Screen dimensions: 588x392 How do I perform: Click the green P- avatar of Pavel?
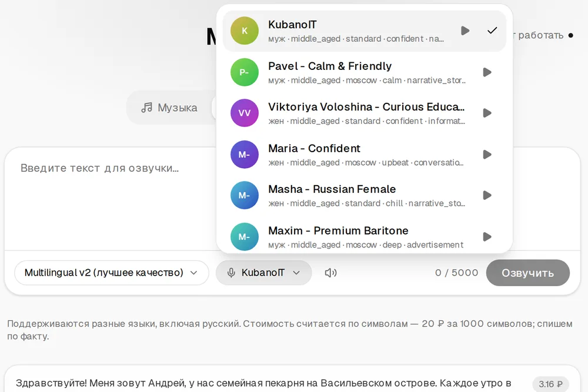point(245,72)
